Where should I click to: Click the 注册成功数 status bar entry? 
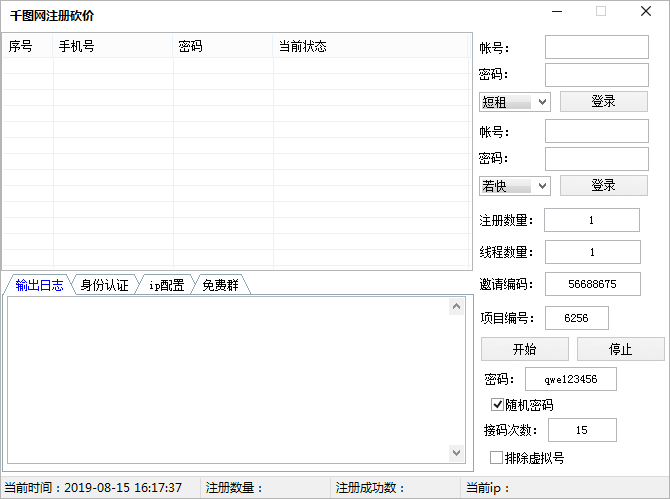pyautogui.click(x=396, y=487)
